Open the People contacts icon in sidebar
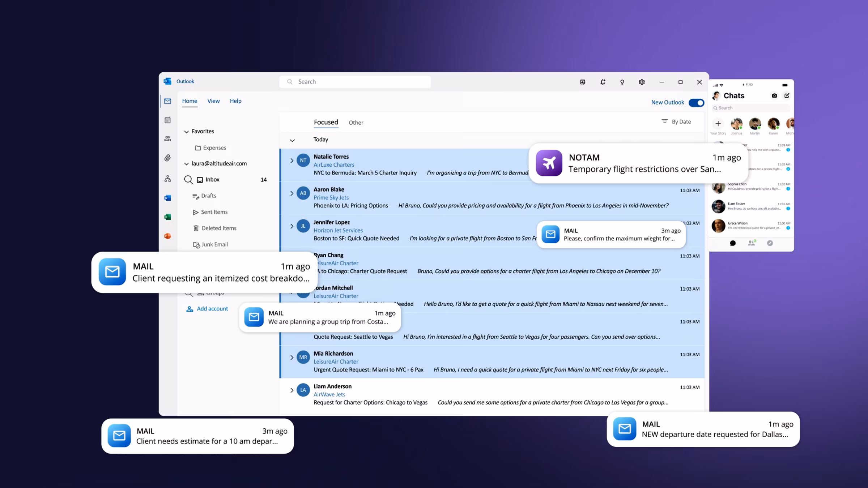This screenshot has width=868, height=488. coord(167,138)
